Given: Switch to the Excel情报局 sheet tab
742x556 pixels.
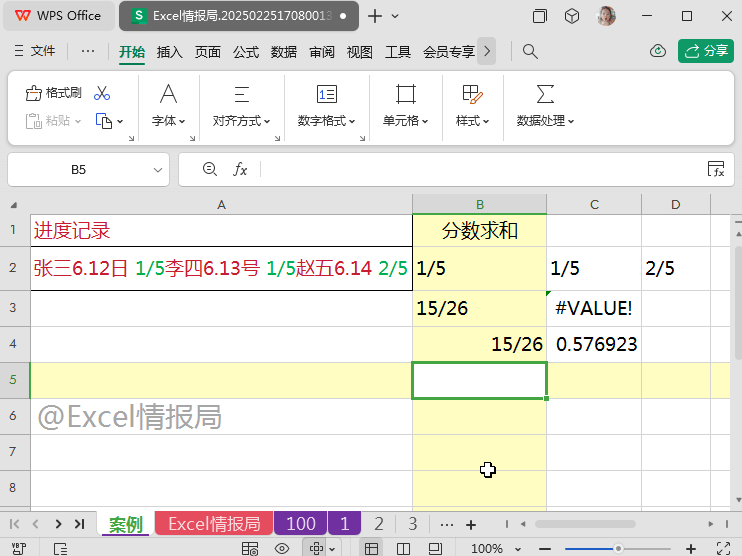Looking at the screenshot, I should [x=213, y=524].
